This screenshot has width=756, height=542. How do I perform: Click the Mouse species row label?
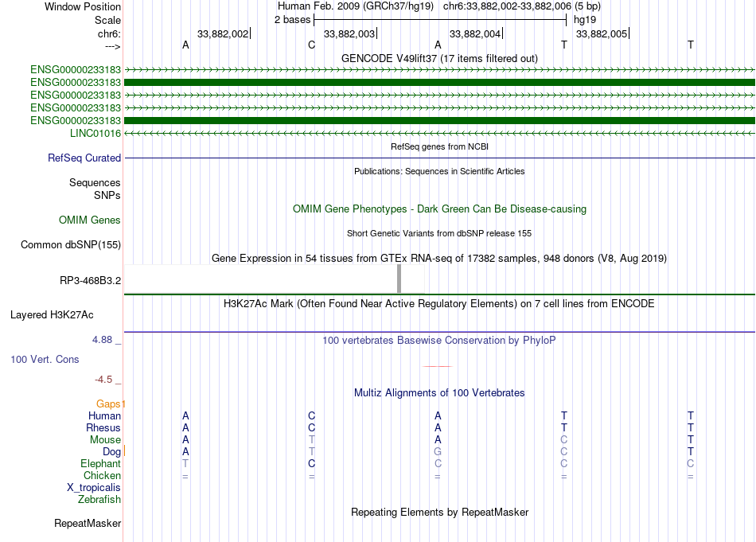click(105, 440)
